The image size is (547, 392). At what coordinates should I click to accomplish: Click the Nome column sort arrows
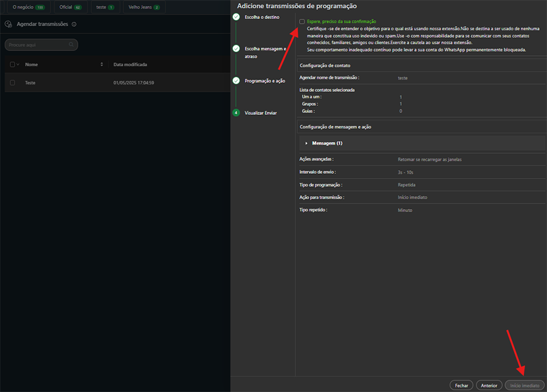tap(101, 64)
